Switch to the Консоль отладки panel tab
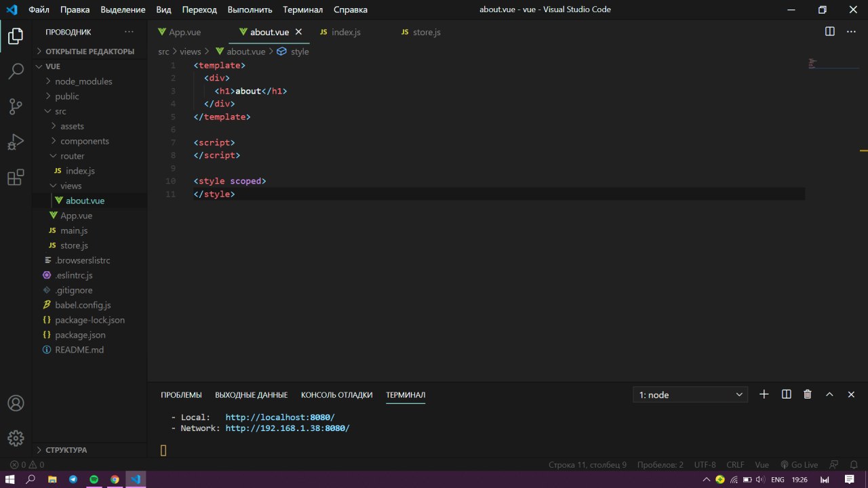The image size is (868, 488). point(337,394)
